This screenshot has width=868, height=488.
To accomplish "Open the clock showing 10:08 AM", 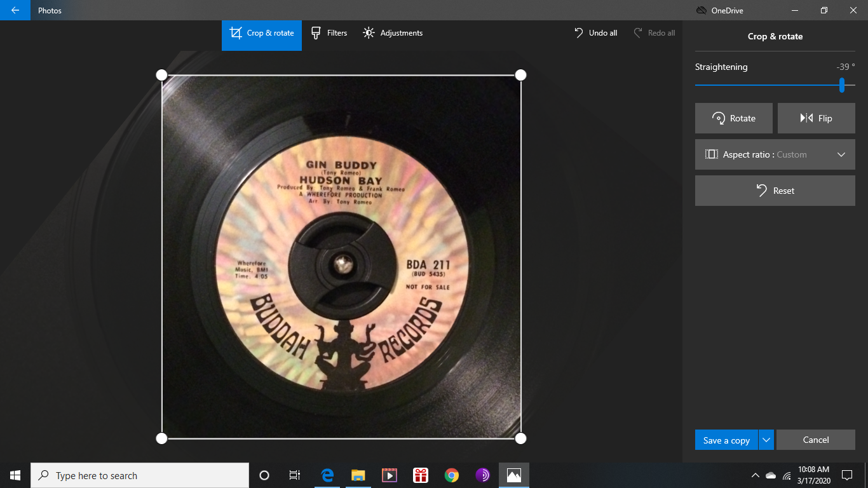I will click(x=814, y=475).
